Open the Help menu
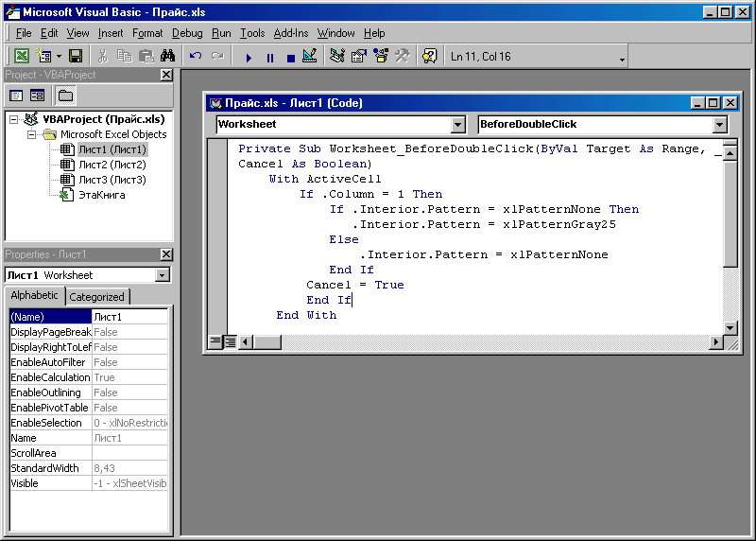 pos(374,33)
